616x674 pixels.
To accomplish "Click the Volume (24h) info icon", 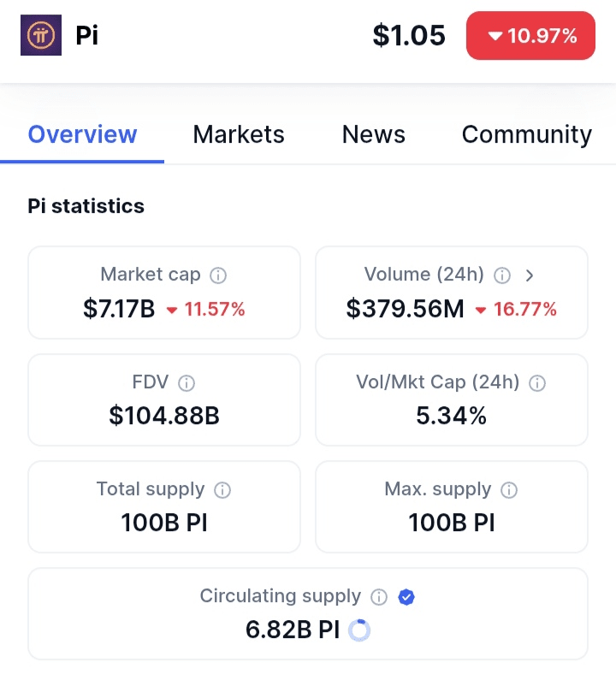I will pos(503,275).
